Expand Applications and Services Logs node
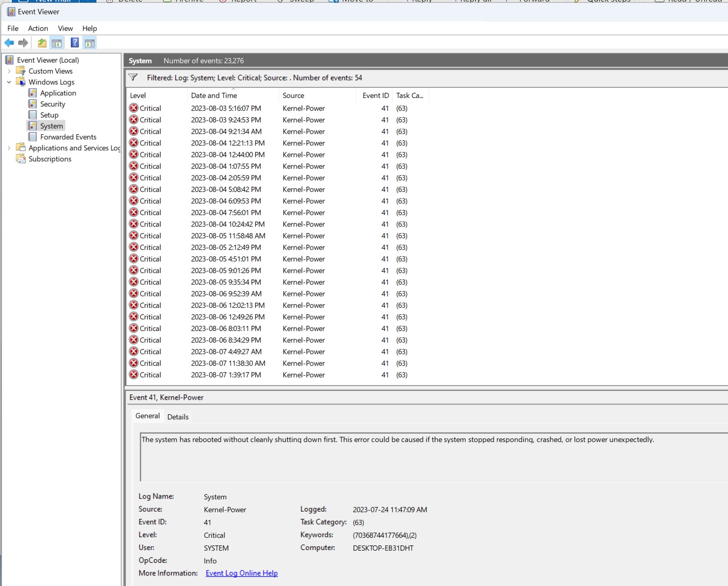The height and width of the screenshot is (586, 728). tap(9, 148)
